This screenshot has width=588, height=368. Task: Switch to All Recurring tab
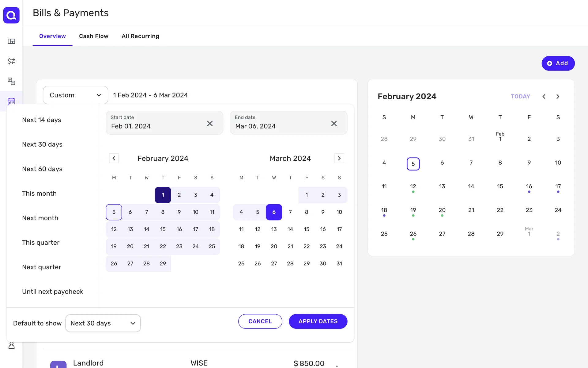tap(140, 36)
